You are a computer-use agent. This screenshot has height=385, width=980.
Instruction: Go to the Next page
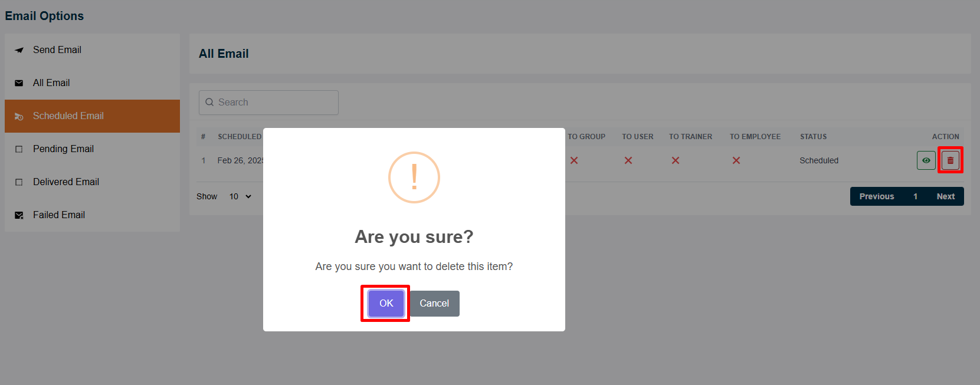945,196
